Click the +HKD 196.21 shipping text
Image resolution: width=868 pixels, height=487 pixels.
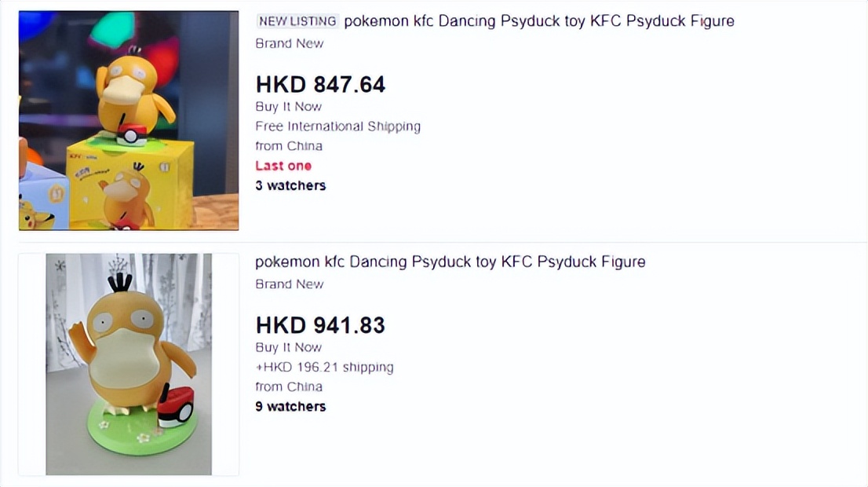coord(324,367)
